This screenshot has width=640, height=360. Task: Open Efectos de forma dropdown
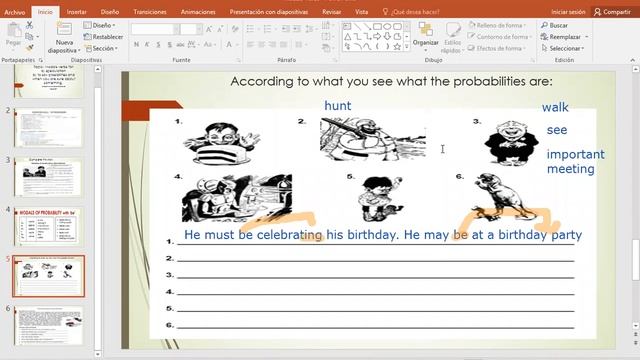click(496, 48)
